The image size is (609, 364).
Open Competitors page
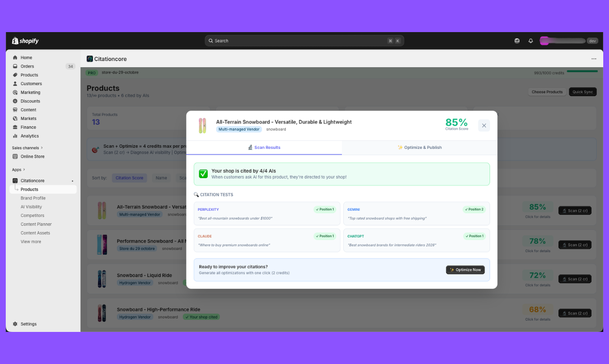(x=33, y=216)
